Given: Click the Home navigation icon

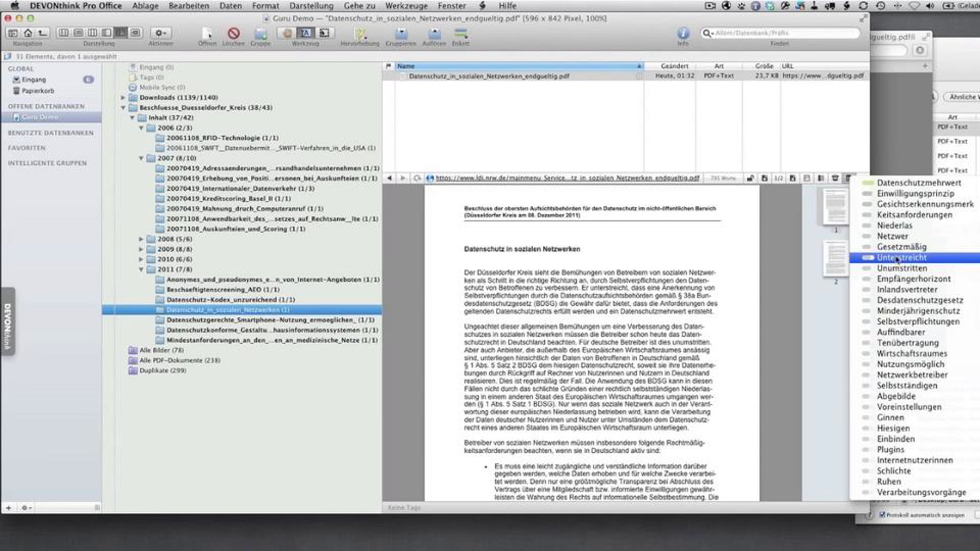Looking at the screenshot, I should pyautogui.click(x=28, y=33).
